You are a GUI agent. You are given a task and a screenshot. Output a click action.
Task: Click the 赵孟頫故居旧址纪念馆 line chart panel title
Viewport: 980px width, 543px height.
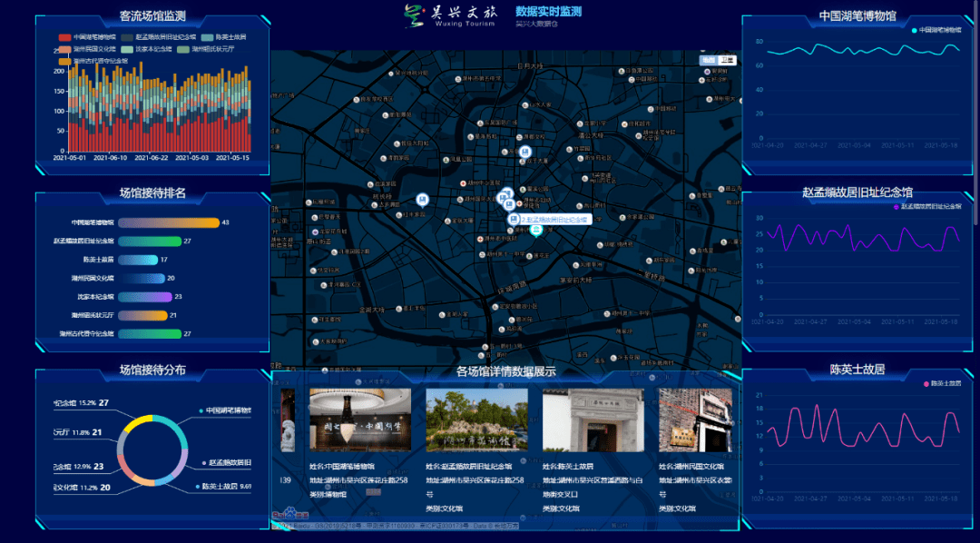857,193
